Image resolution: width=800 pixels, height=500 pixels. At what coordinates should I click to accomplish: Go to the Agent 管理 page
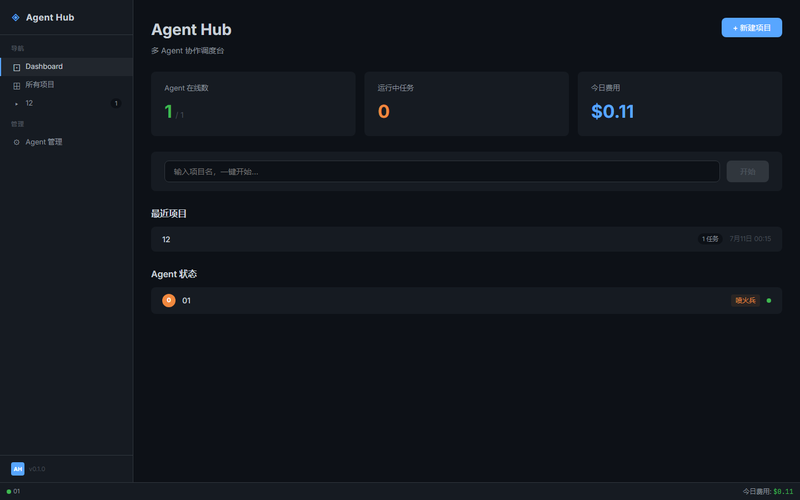66,142
